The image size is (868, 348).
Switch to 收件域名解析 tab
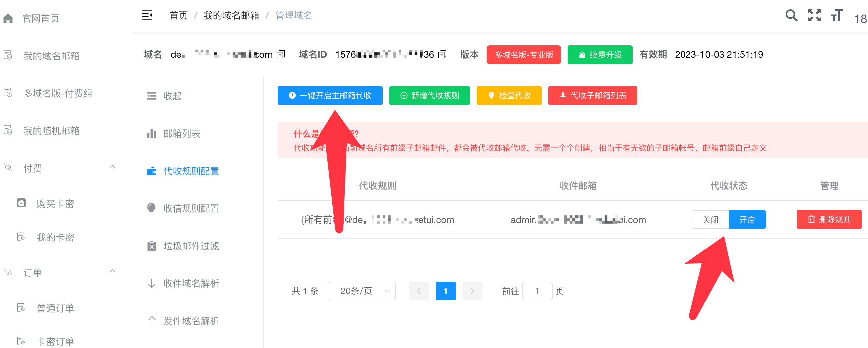click(x=191, y=283)
